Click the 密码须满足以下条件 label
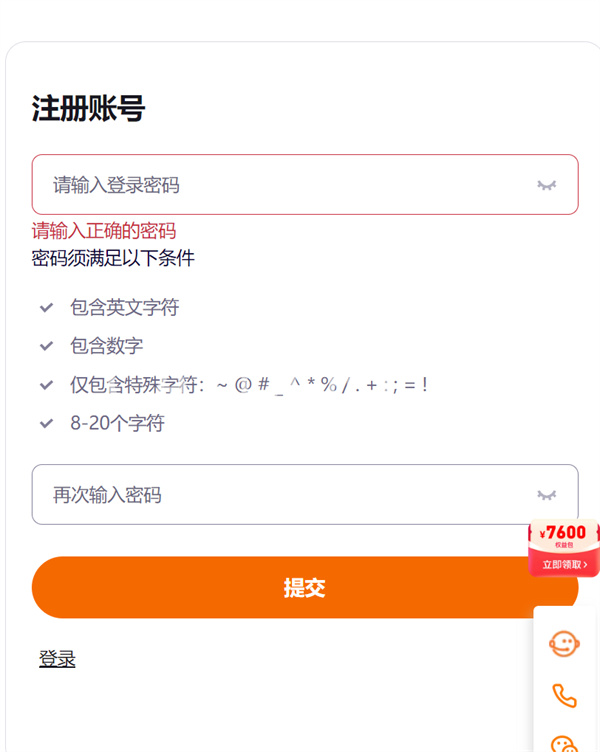Screen dimensions: 600x752 pyautogui.click(x=113, y=258)
